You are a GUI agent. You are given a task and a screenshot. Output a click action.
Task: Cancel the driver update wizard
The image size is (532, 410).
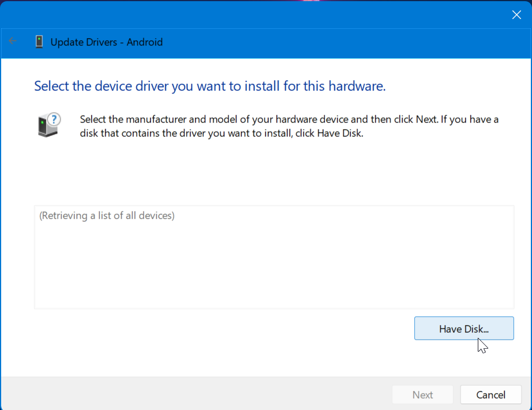[x=490, y=394]
